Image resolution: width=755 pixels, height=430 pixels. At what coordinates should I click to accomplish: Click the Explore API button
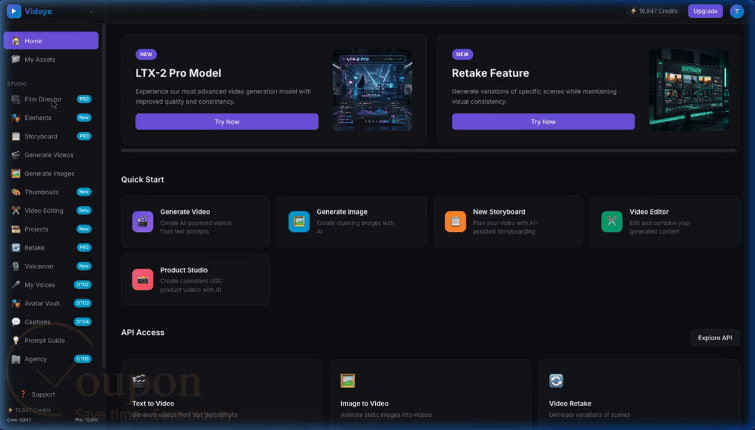(x=715, y=338)
